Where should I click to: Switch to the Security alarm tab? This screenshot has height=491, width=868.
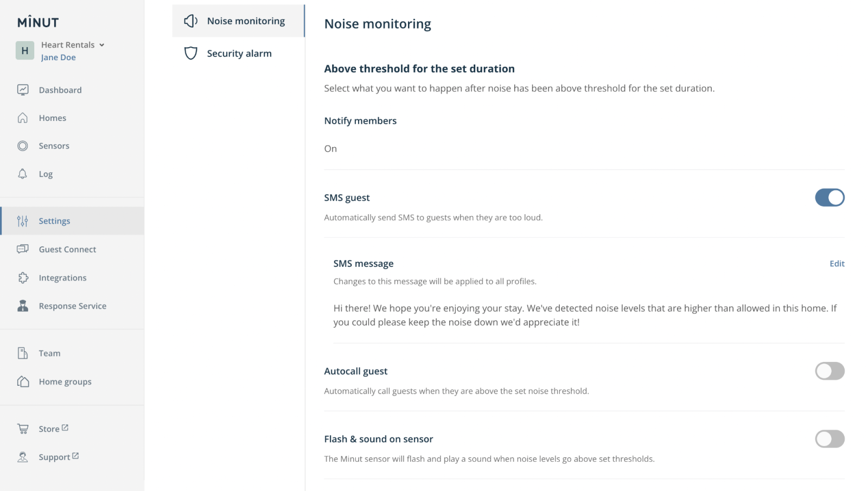coord(239,53)
